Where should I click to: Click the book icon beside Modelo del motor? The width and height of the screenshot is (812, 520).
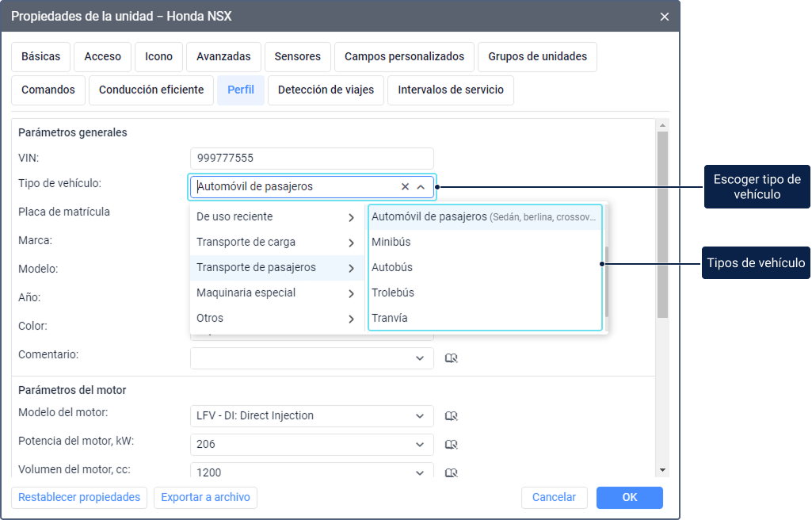pos(452,415)
